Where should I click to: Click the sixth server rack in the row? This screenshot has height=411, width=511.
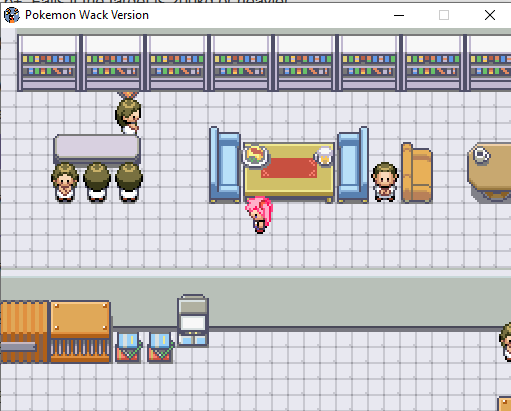point(369,63)
